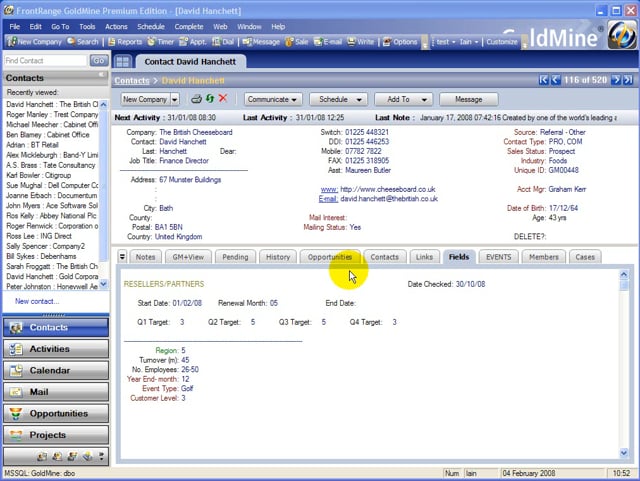Viewport: 640px width, 481px height.
Task: Select Ben Blamey : Cabinet Office
Action: point(48,135)
